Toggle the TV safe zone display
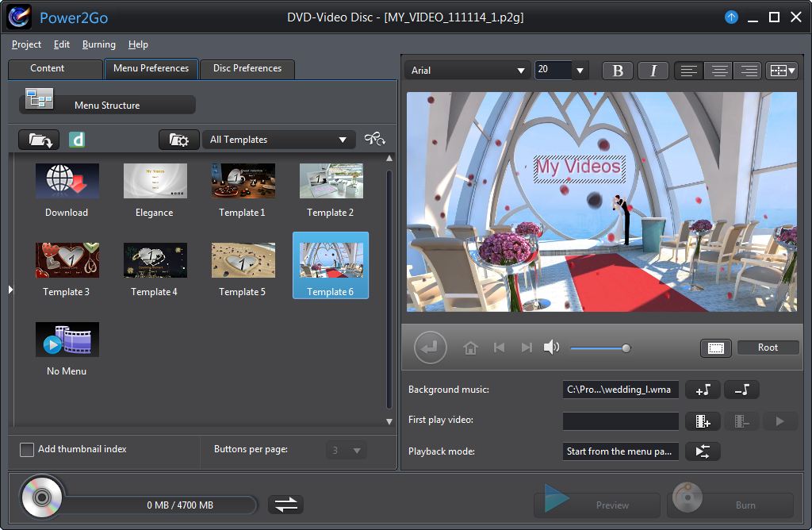 pyautogui.click(x=715, y=348)
